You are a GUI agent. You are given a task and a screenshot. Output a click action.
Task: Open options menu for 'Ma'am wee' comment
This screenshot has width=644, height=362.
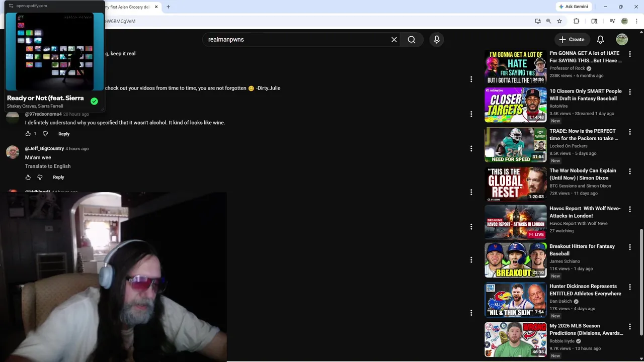[471, 148]
